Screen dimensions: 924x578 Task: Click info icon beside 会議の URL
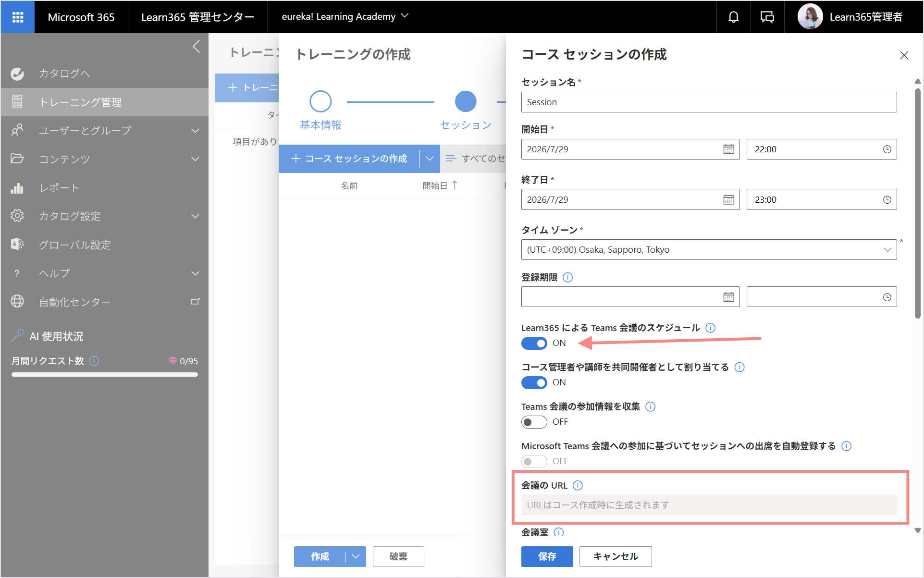coord(578,485)
